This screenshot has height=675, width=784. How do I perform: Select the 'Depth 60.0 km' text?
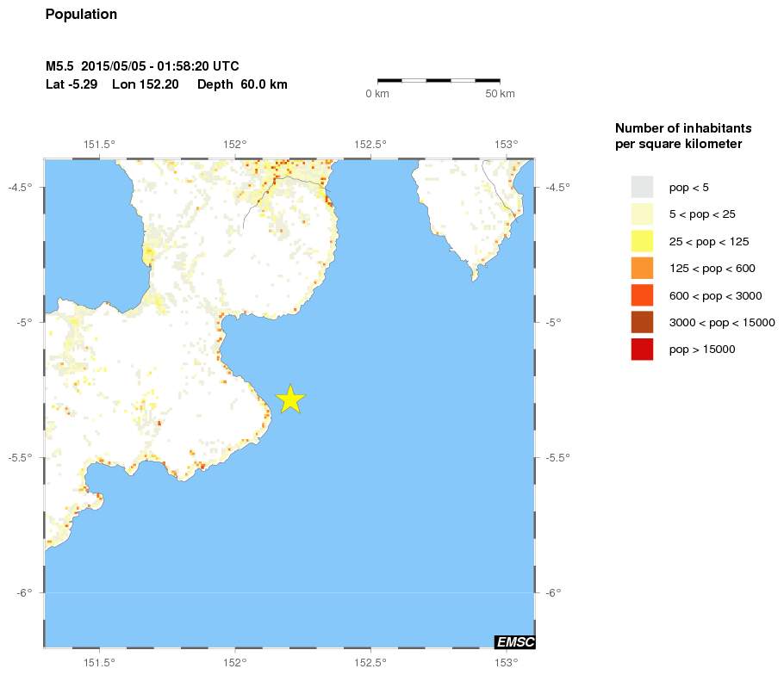[242, 84]
